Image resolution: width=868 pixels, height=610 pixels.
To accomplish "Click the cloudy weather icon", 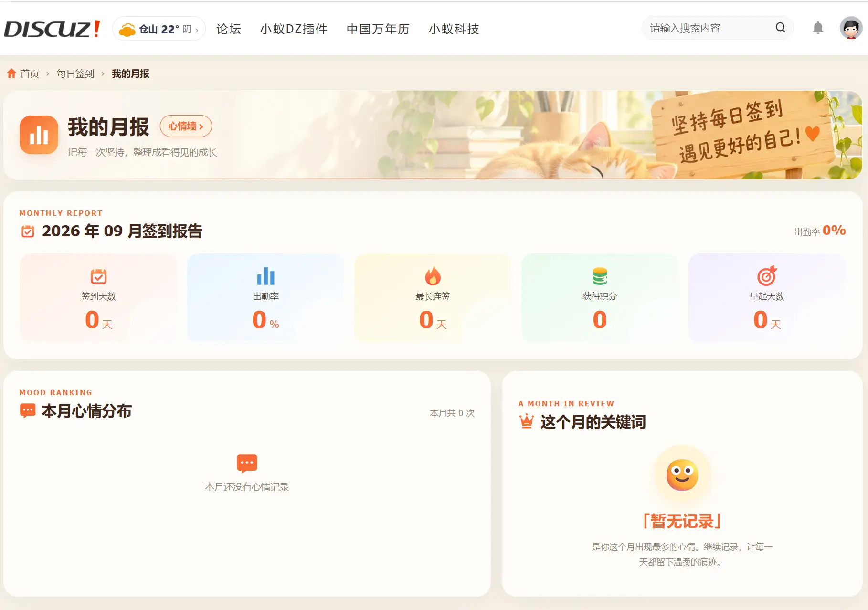I will (x=127, y=30).
